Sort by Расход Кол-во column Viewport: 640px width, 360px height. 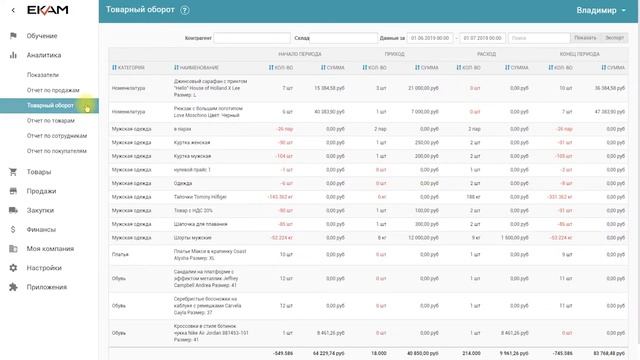(x=469, y=67)
